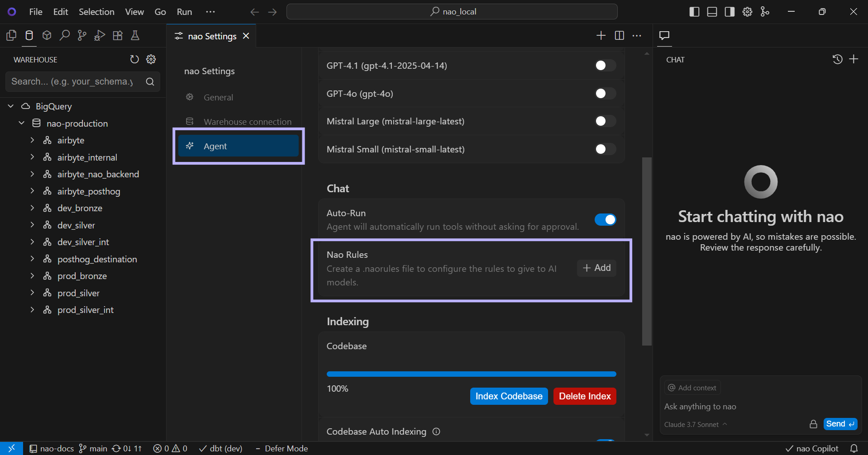Click the codebase indexing progress bar

click(x=471, y=374)
